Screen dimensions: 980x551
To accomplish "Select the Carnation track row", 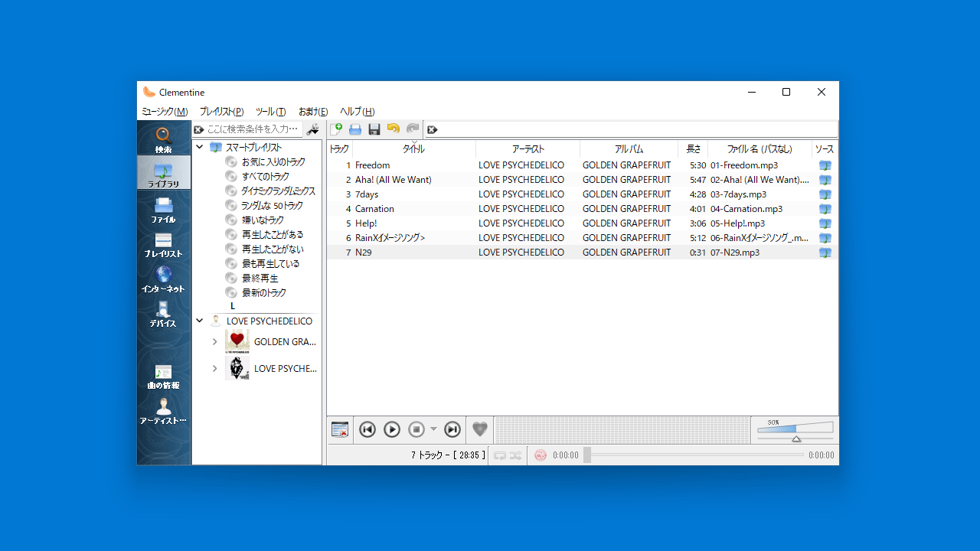I will coord(582,209).
